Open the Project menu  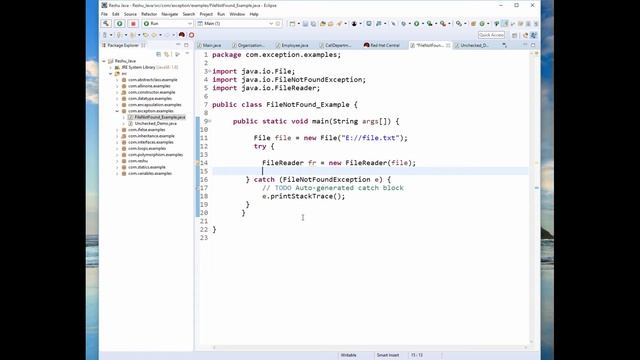pyautogui.click(x=206, y=14)
